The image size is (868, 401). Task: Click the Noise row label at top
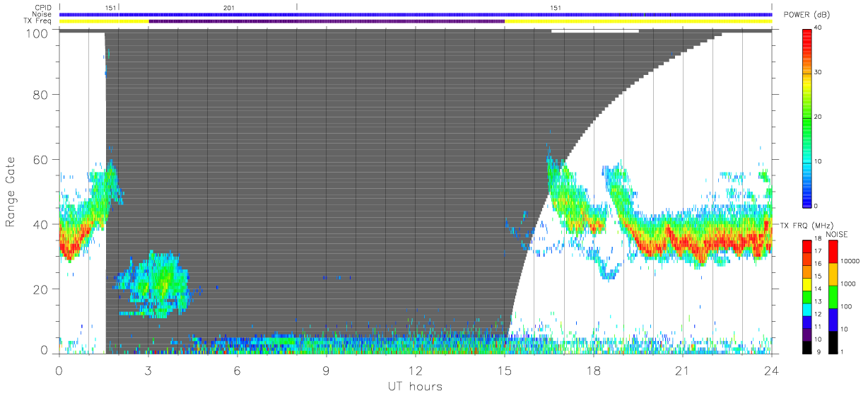click(43, 14)
